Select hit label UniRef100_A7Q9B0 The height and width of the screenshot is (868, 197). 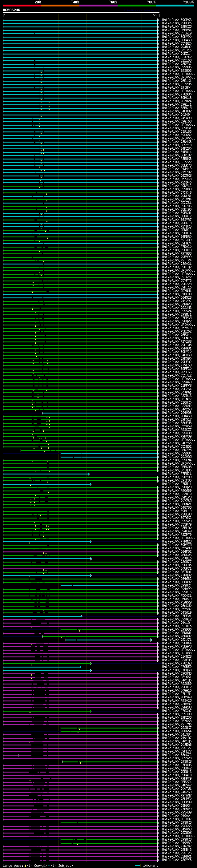[177, 94]
